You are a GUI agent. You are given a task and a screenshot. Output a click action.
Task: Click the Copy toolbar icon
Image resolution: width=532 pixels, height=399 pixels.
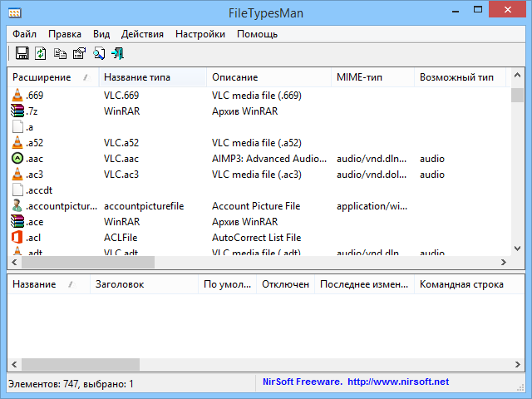pyautogui.click(x=60, y=54)
